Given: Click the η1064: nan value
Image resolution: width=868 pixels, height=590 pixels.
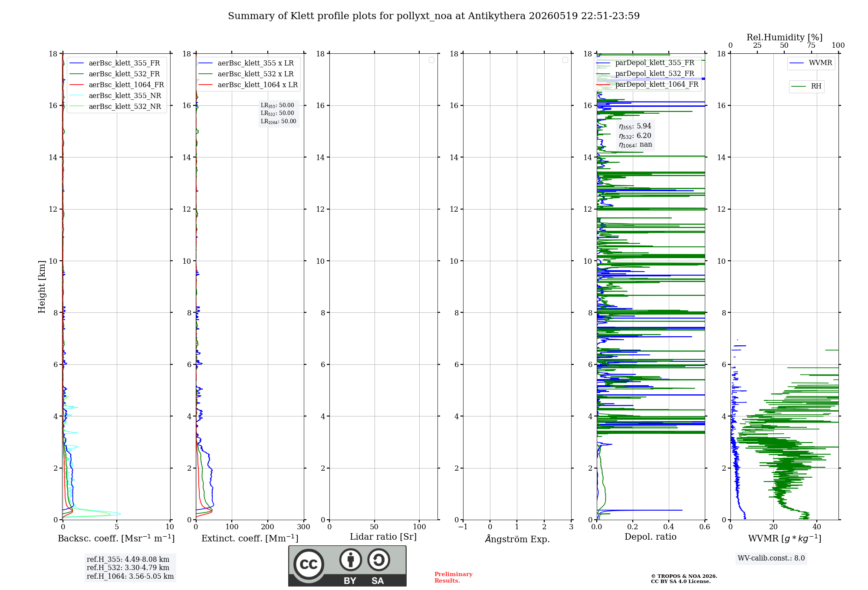Looking at the screenshot, I should coord(635,145).
